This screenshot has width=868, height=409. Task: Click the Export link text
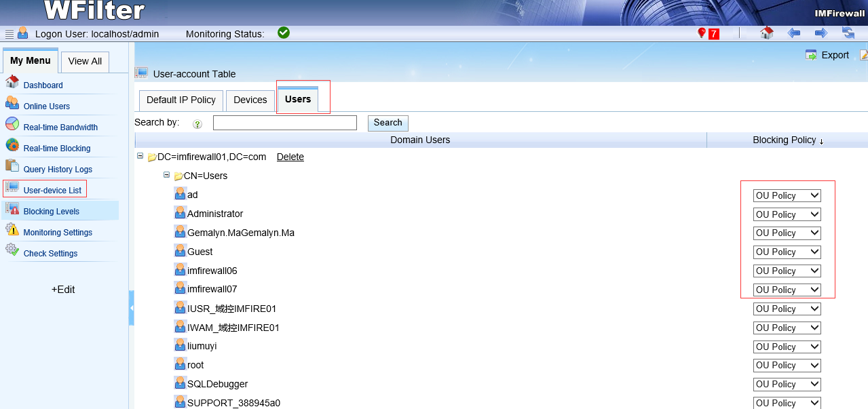[x=835, y=55]
